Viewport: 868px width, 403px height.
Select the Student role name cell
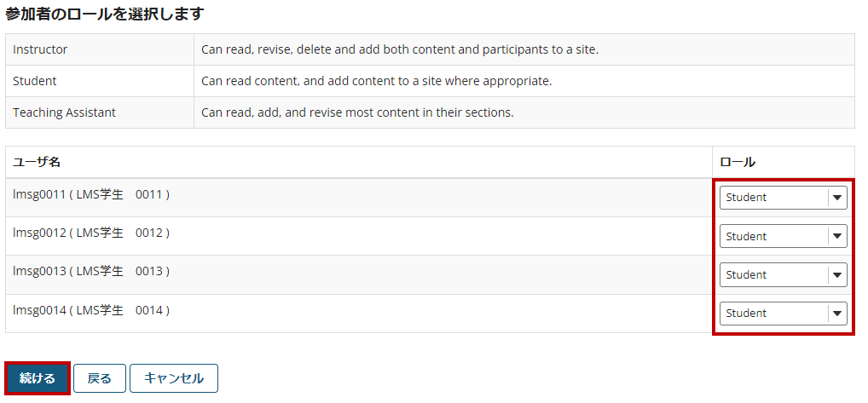[x=100, y=81]
